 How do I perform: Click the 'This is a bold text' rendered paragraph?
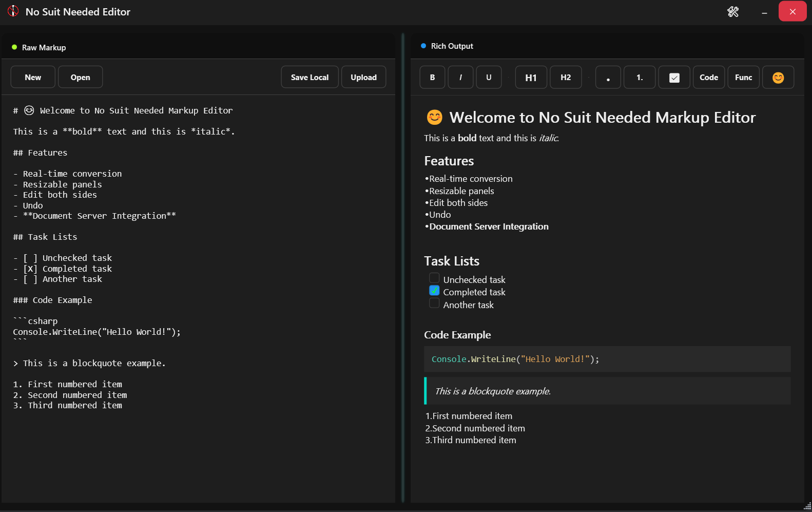492,138
